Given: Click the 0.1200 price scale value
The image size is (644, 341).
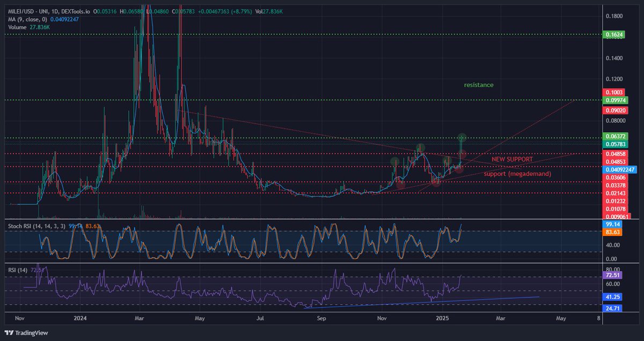Looking at the screenshot, I should click(x=615, y=79).
